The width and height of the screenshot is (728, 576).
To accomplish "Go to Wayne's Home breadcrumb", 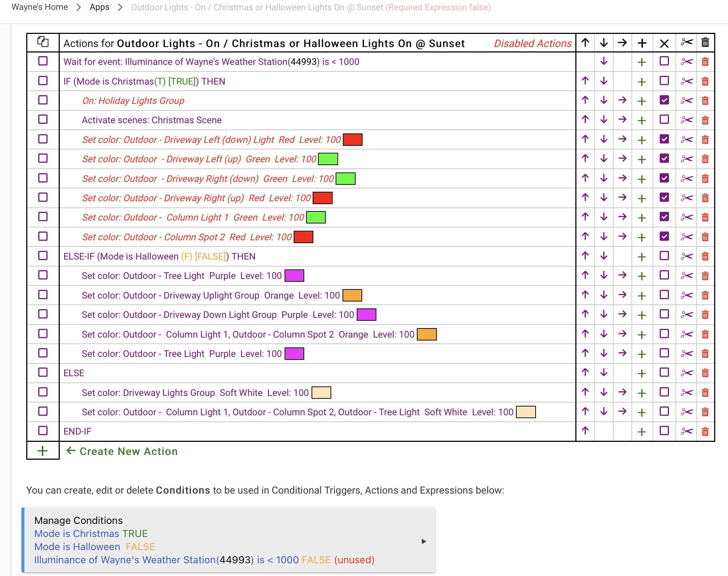I will pyautogui.click(x=40, y=7).
